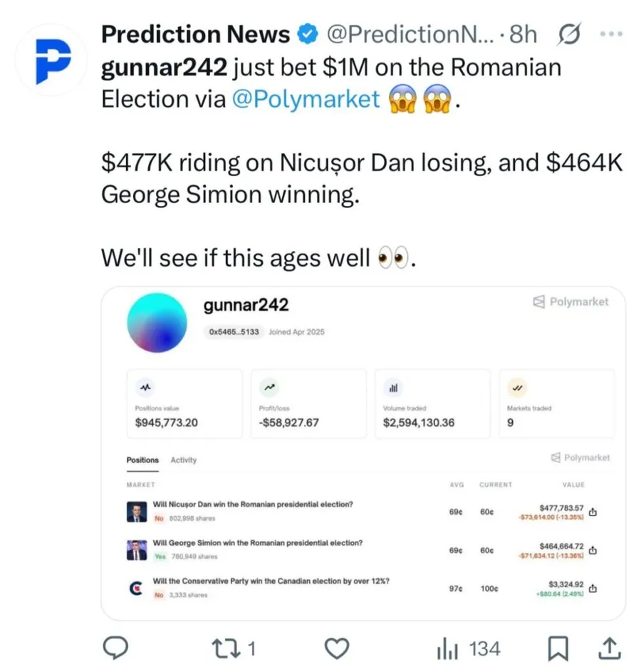The width and height of the screenshot is (641, 672).
Task: Open the Grok circle-slash icon
Action: pyautogui.click(x=570, y=34)
